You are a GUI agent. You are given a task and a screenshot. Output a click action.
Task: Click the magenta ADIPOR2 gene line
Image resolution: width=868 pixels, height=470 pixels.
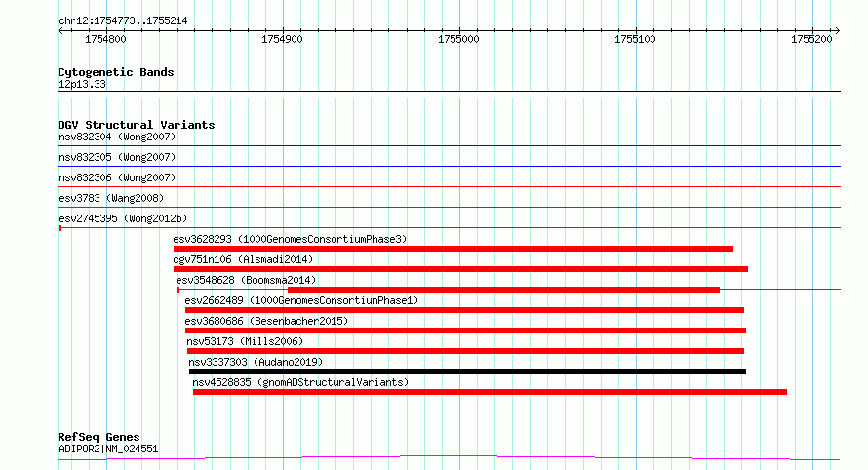(x=449, y=458)
